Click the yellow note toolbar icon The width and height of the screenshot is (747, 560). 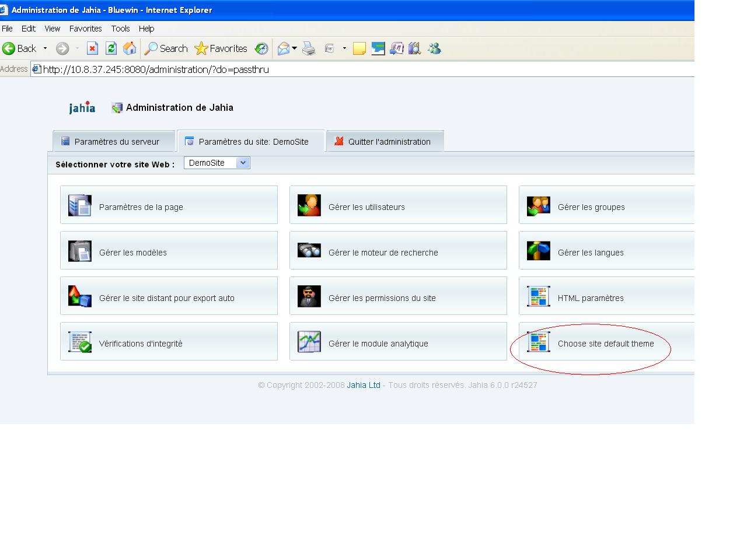[359, 48]
